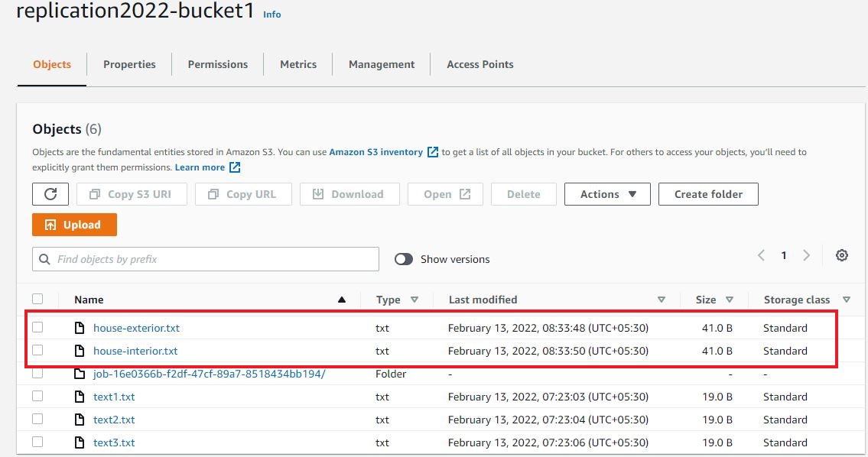Select all objects via header checkbox
The height and width of the screenshot is (457, 868).
39,299
